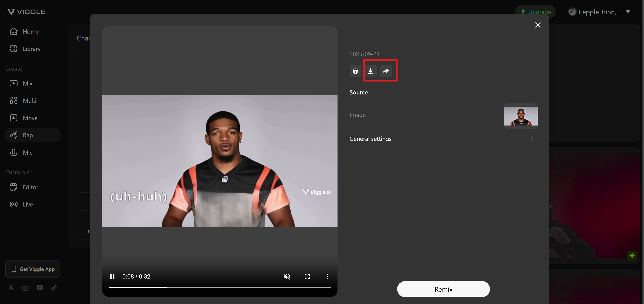The width and height of the screenshot is (644, 304).
Task: Download the video
Action: click(371, 71)
